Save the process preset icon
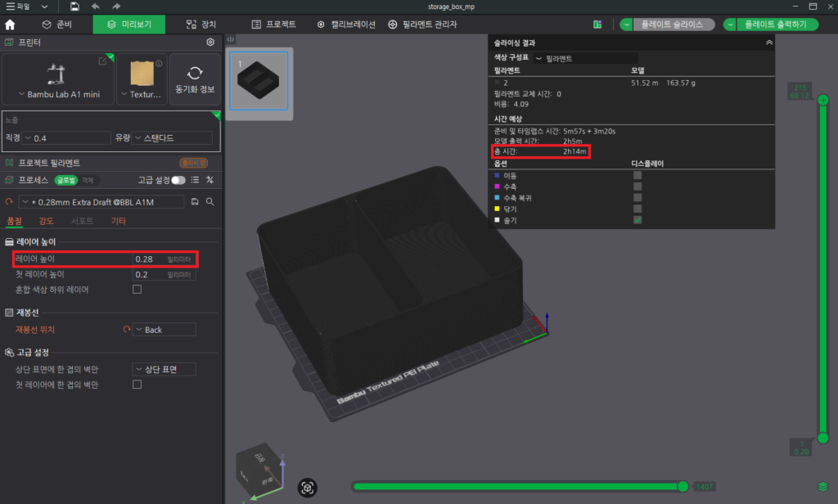The height and width of the screenshot is (504, 838). click(195, 202)
